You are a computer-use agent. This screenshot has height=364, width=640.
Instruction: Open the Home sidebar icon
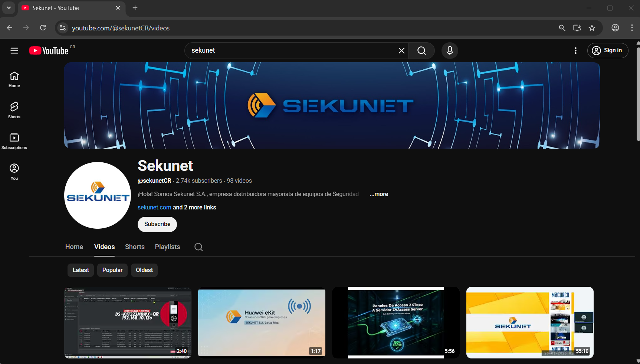pos(14,79)
